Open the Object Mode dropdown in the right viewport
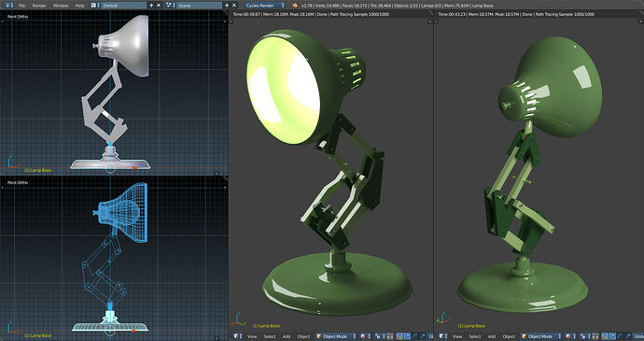Image resolution: width=644 pixels, height=341 pixels. point(541,336)
